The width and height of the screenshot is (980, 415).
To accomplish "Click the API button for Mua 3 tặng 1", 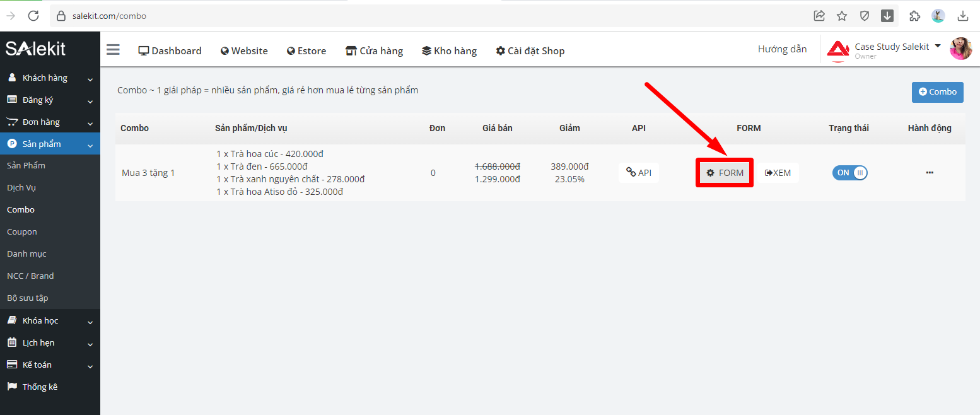I will click(x=639, y=172).
